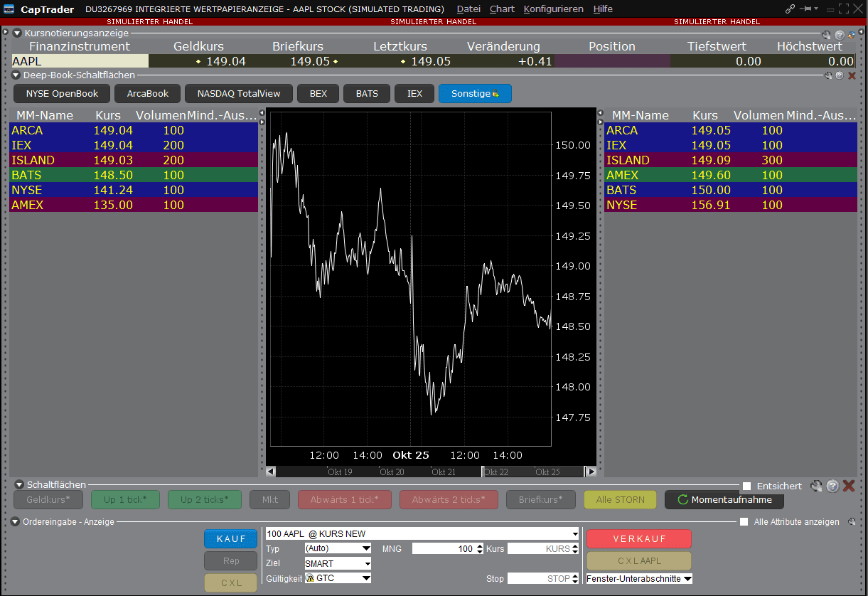Open configure wrench in Schaltflächen panel

pos(817,486)
